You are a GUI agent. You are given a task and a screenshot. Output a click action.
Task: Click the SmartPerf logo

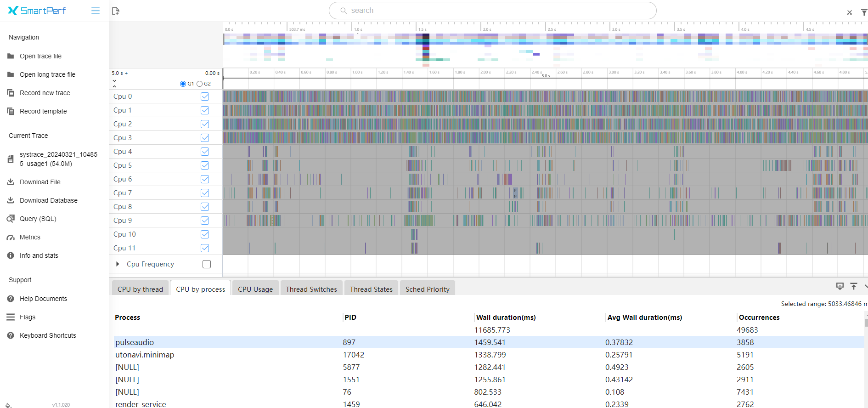(x=37, y=11)
